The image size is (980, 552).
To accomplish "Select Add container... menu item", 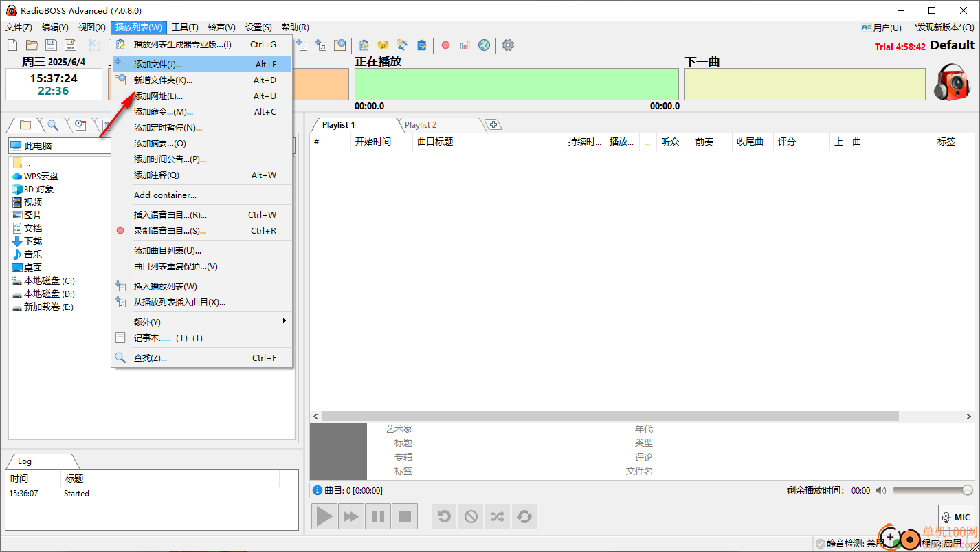I will pyautogui.click(x=203, y=195).
